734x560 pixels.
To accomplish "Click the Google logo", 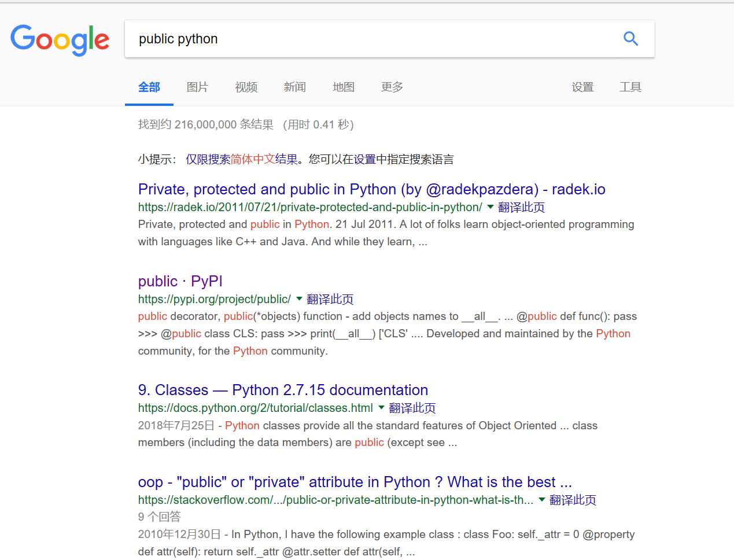I will coord(60,39).
